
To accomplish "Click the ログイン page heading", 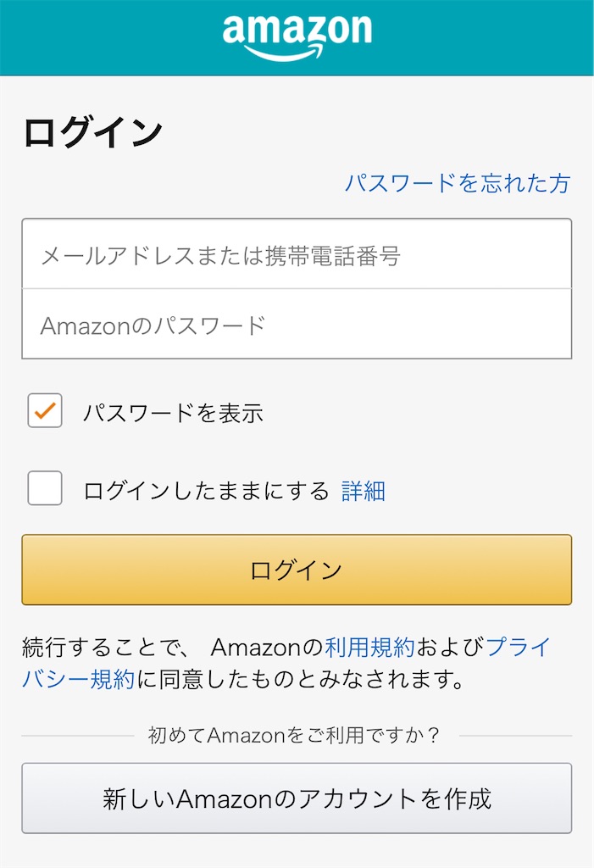I will [x=93, y=133].
